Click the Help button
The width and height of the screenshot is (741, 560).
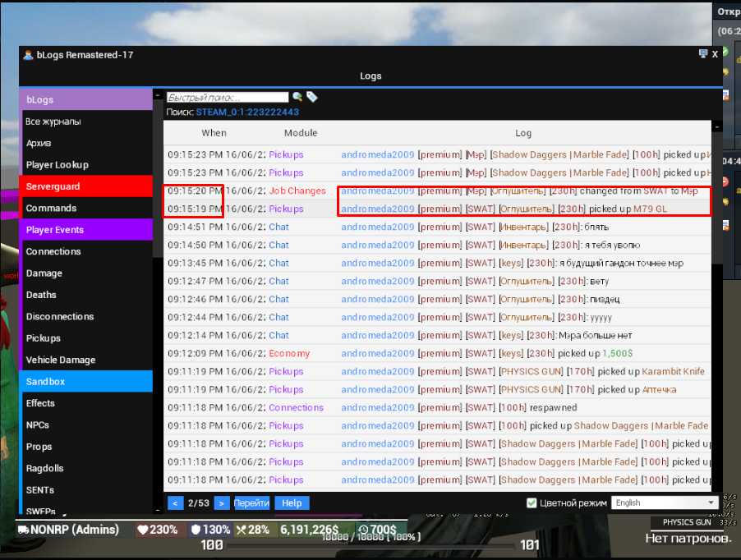[292, 503]
